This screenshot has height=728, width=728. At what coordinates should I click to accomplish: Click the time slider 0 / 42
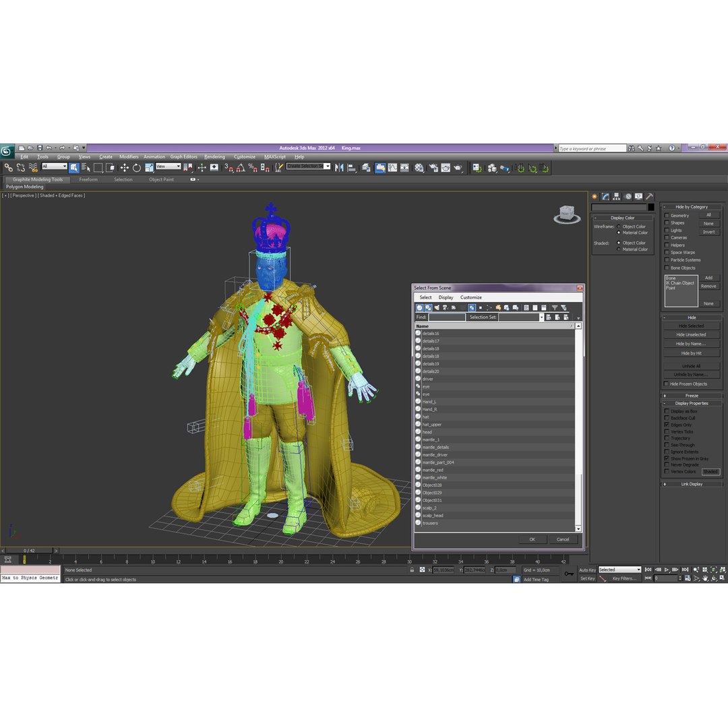pos(29,551)
